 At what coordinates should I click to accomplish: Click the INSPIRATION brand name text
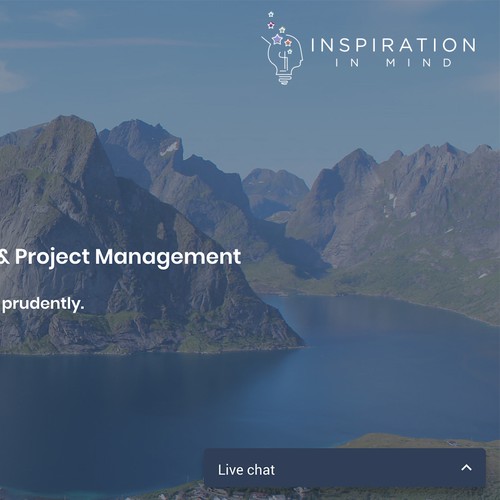tap(393, 45)
